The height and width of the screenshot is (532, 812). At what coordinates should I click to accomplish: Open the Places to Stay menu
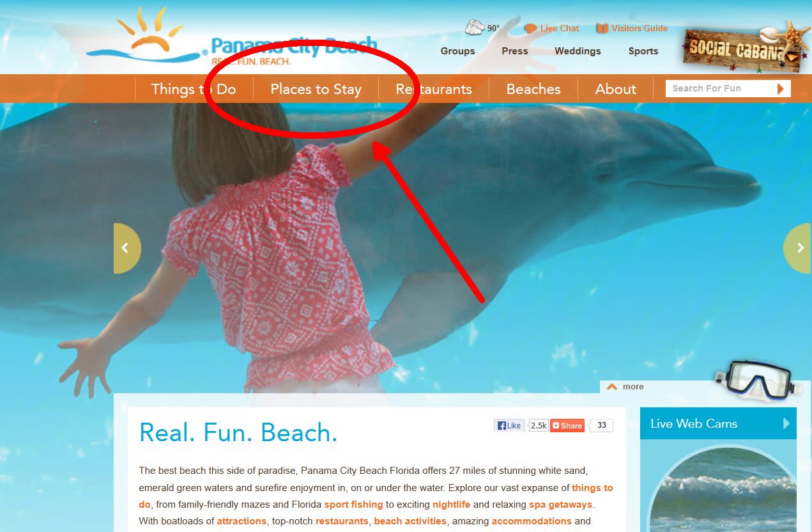tap(316, 89)
